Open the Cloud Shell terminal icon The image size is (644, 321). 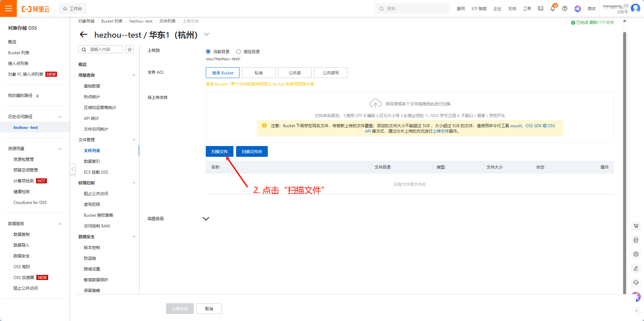pos(540,9)
